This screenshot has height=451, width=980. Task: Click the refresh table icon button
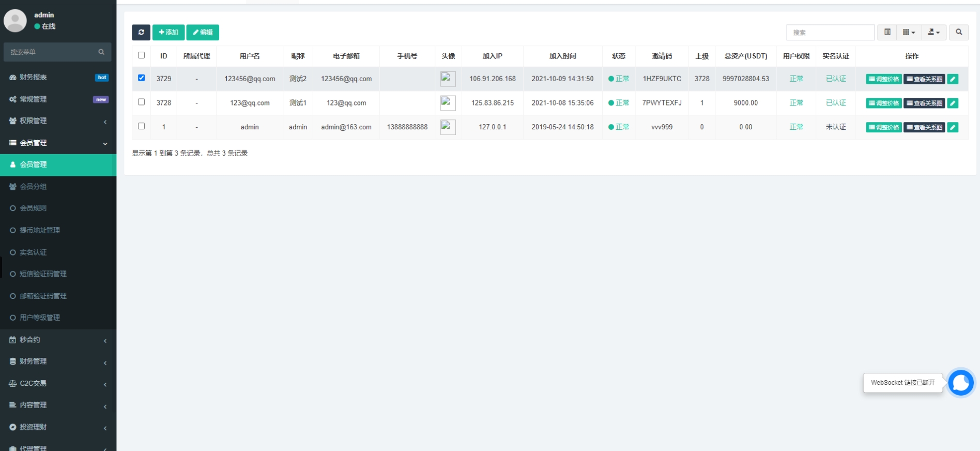141,32
